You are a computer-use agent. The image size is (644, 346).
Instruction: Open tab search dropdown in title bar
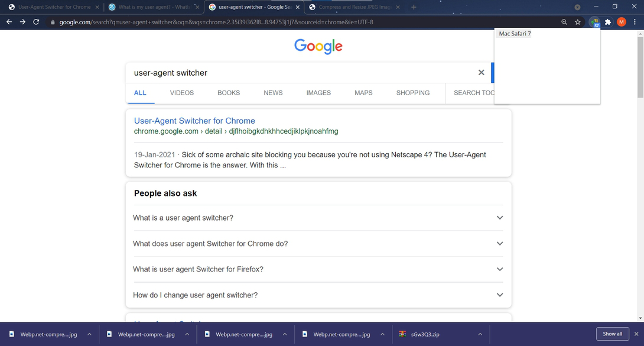click(x=577, y=7)
